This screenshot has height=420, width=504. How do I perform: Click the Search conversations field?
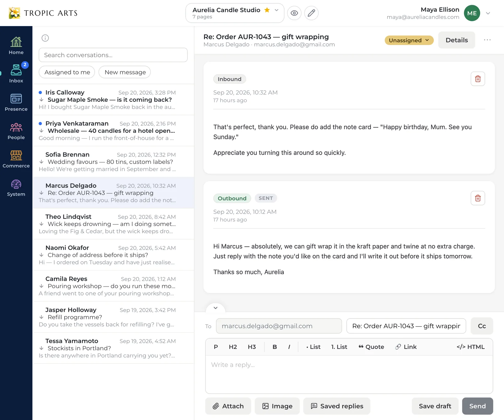coord(113,55)
